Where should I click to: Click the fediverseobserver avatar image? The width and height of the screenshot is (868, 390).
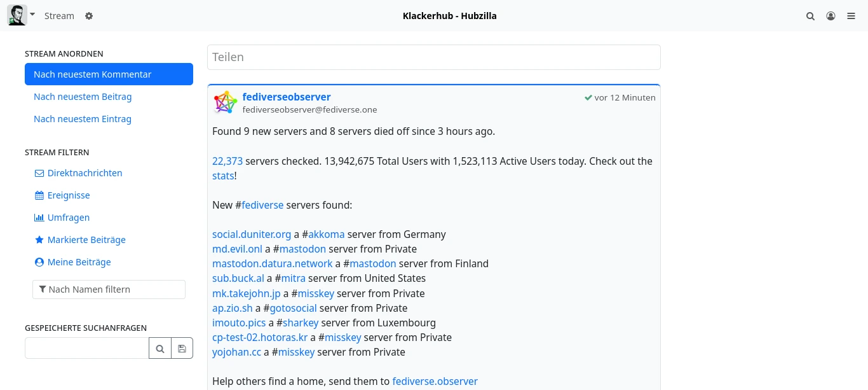[225, 102]
